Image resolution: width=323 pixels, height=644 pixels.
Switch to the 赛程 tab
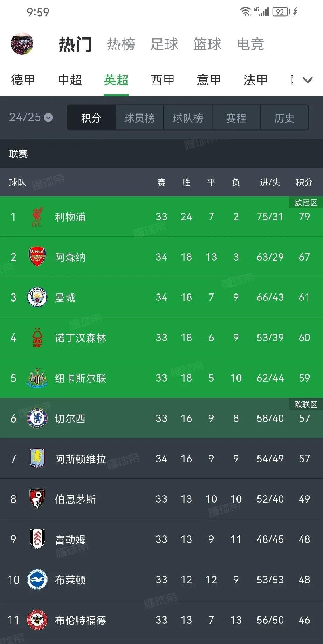236,118
